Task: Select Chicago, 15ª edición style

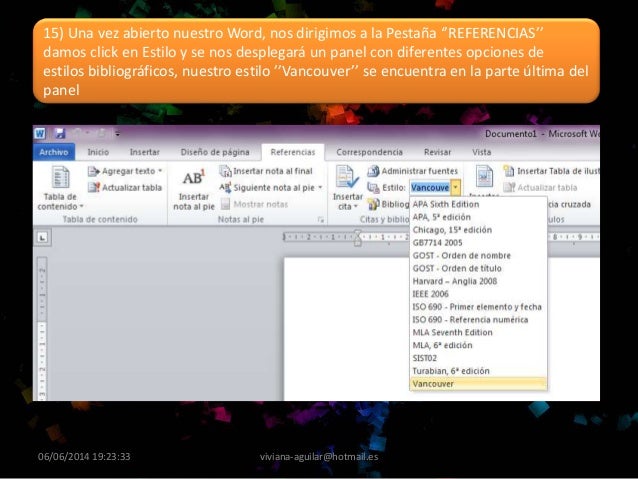Action: (478, 230)
